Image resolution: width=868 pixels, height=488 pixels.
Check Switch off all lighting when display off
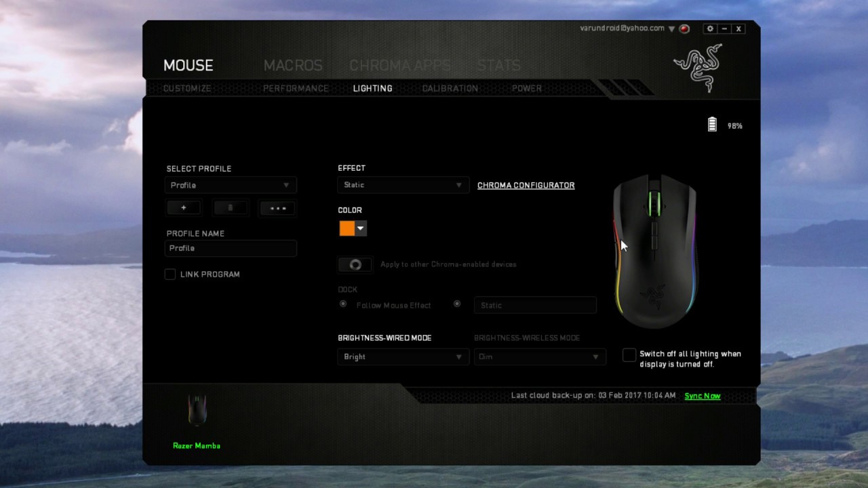tap(629, 354)
